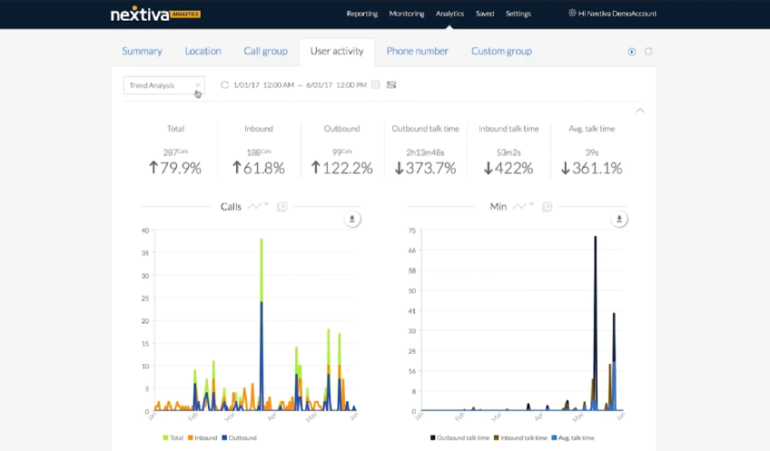Image resolution: width=770 pixels, height=451 pixels.
Task: Click the email report envelope icon
Action: (392, 85)
